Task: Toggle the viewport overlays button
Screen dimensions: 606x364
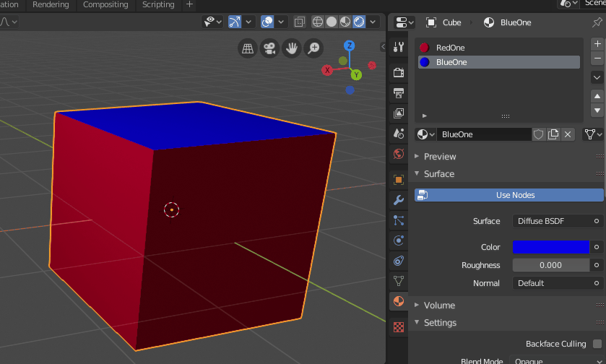Action: [267, 22]
